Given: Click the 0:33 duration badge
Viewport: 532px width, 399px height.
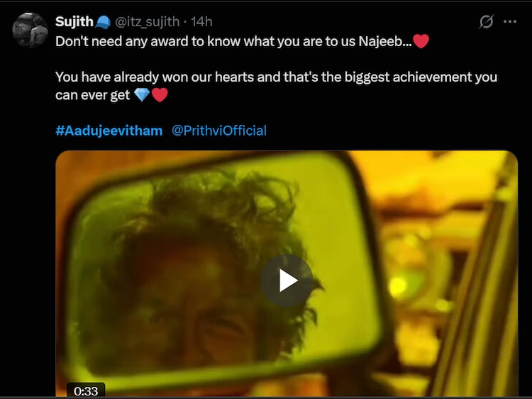Looking at the screenshot, I should point(86,391).
